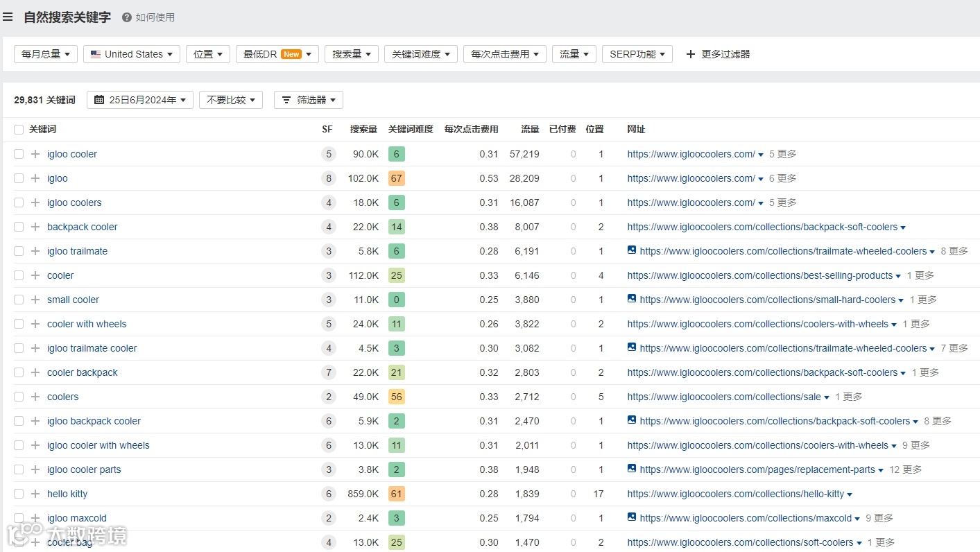Click image icon in igloo backpack cooler row

(632, 420)
